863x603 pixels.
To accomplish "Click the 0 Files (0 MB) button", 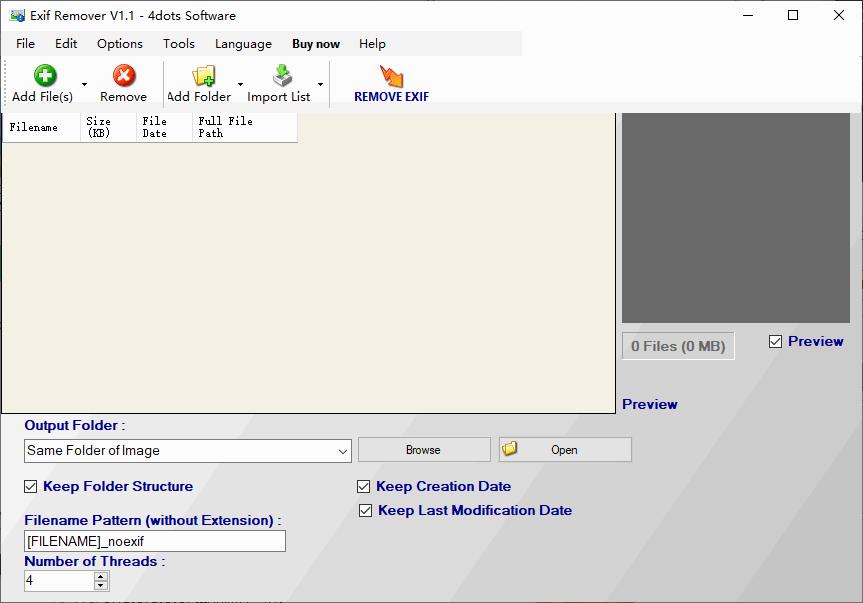I will click(x=678, y=346).
